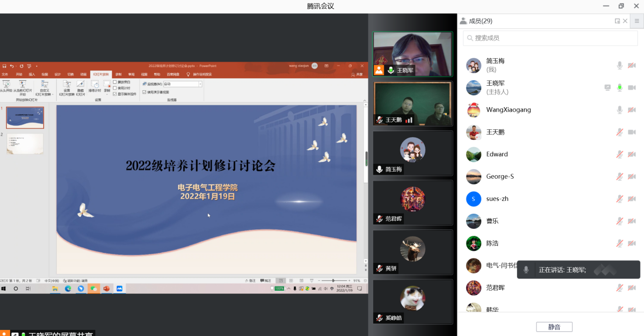
Task: Click the pop-out icon in the members panel header
Action: click(x=617, y=21)
